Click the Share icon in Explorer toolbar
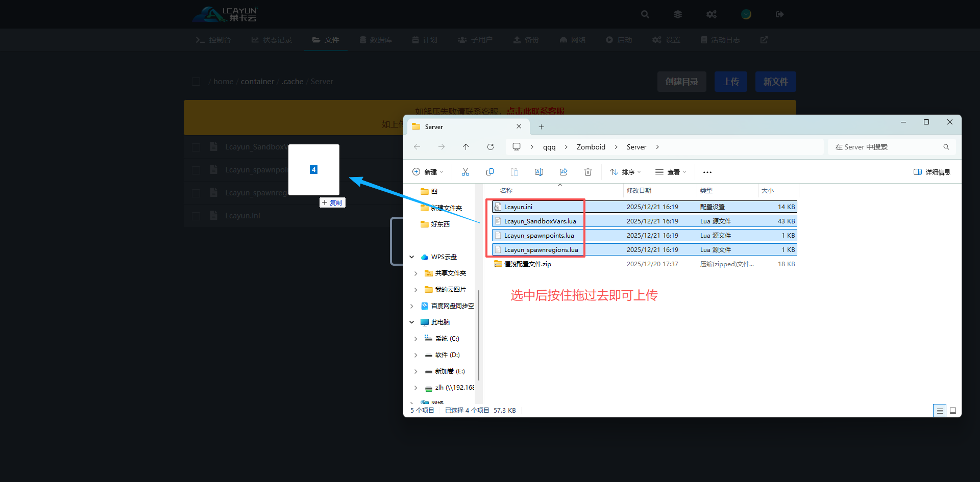The height and width of the screenshot is (482, 980). pos(563,172)
